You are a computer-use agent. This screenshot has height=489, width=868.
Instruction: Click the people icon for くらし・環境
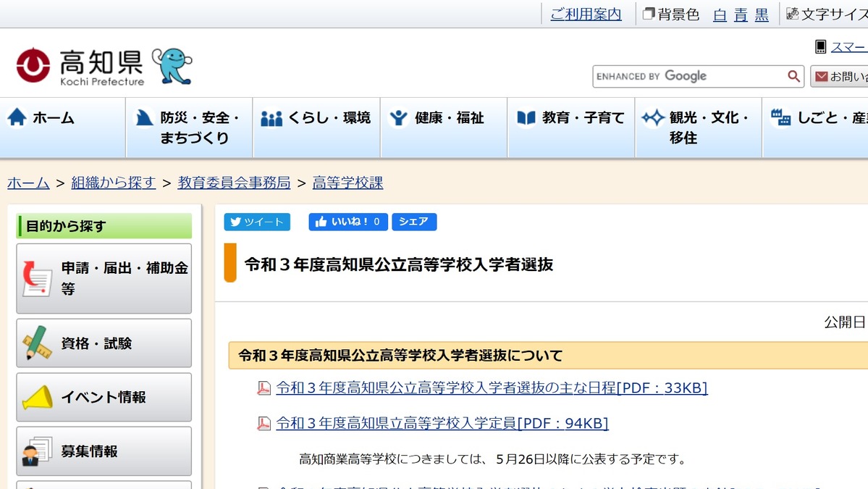point(271,118)
